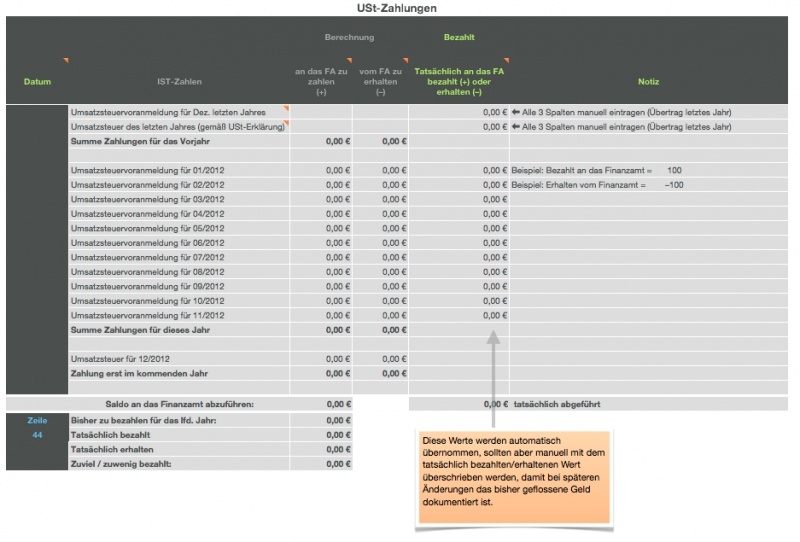Click the orange 'Diese Werte werden automatisch' note box
The image size is (800, 542).
click(x=514, y=477)
